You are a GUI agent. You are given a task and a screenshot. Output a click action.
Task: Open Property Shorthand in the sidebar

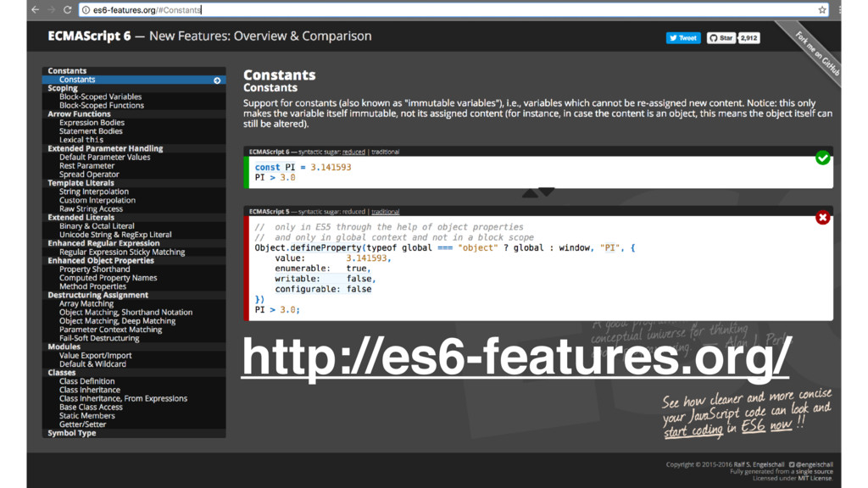(x=95, y=269)
